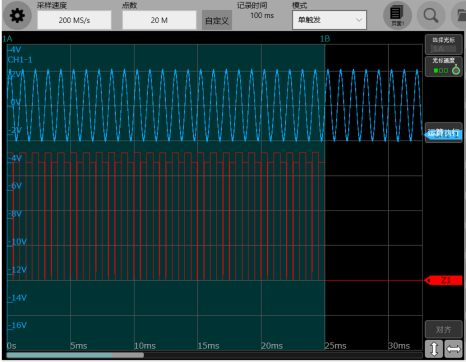466x362 pixels.
Task: Open the folder icon at top right
Action: tap(460, 15)
